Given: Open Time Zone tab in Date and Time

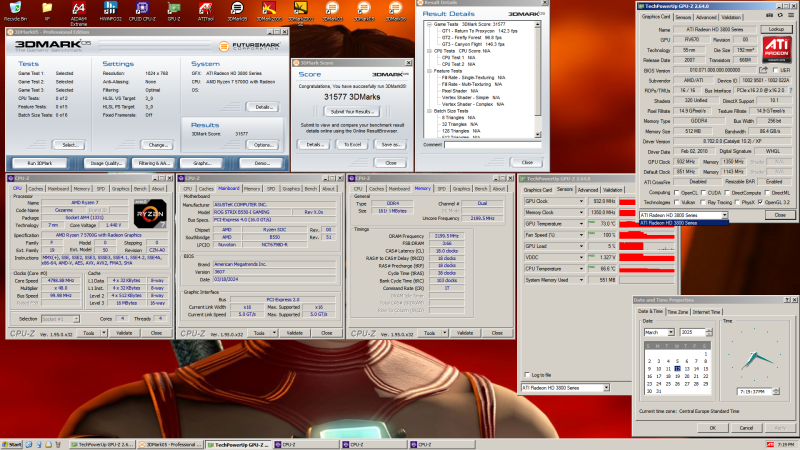Looking at the screenshot, I should (678, 312).
